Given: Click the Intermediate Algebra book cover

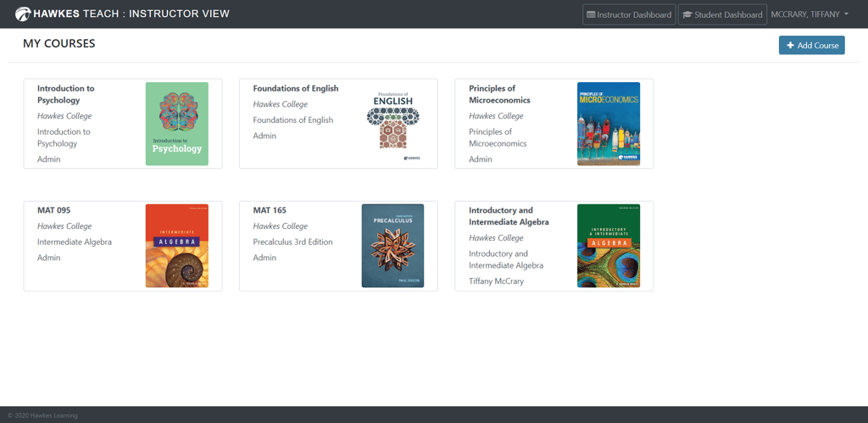Looking at the screenshot, I should click(x=176, y=246).
